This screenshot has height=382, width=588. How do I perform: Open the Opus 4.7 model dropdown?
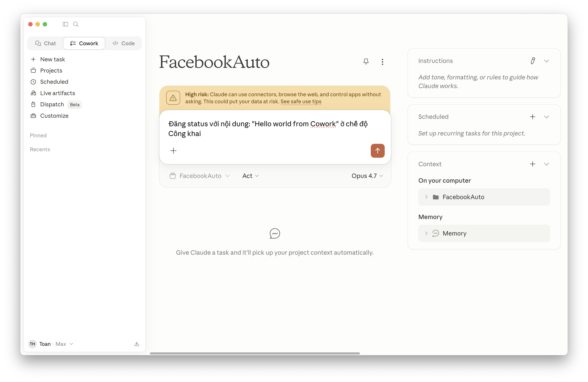[367, 176]
